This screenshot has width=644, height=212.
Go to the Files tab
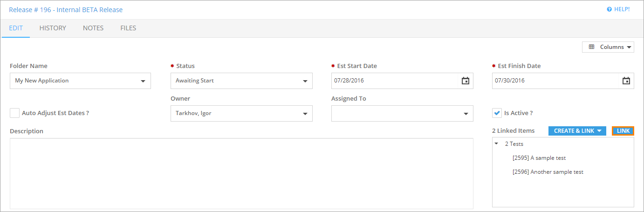128,28
